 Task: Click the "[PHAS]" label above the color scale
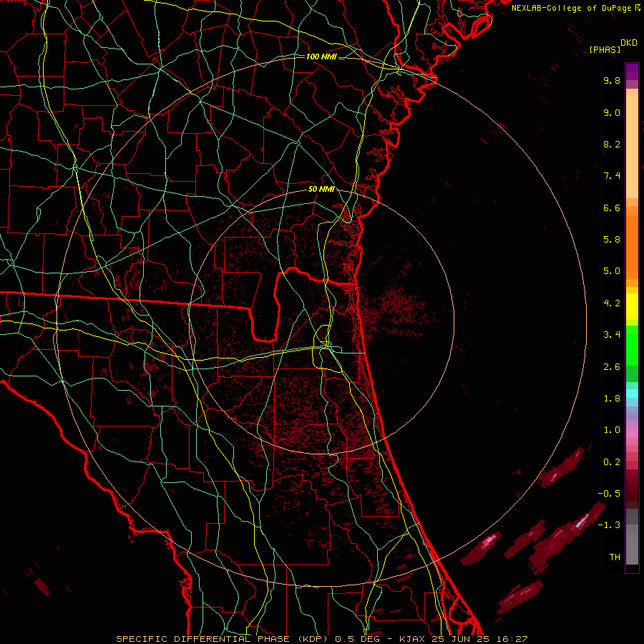point(605,49)
